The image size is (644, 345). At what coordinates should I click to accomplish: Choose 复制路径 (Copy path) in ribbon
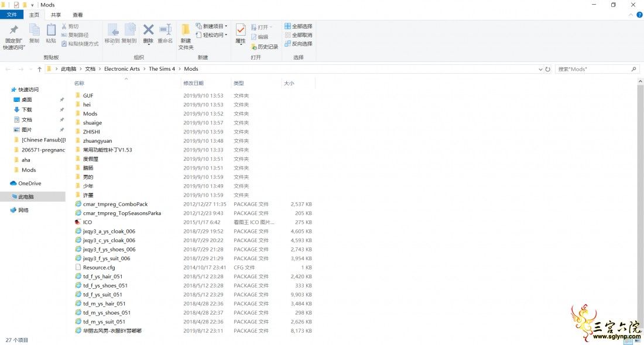point(75,35)
